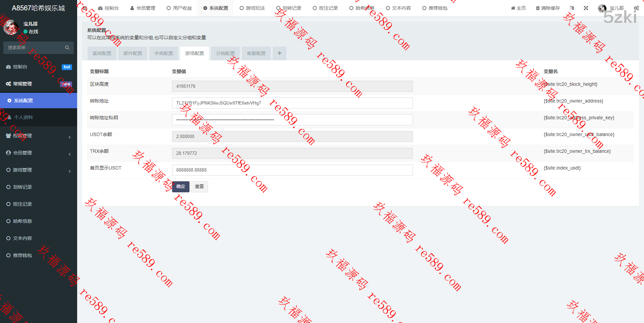Open the 投注记录 tab in the top bar
The width and height of the screenshot is (644, 323).
click(325, 8)
